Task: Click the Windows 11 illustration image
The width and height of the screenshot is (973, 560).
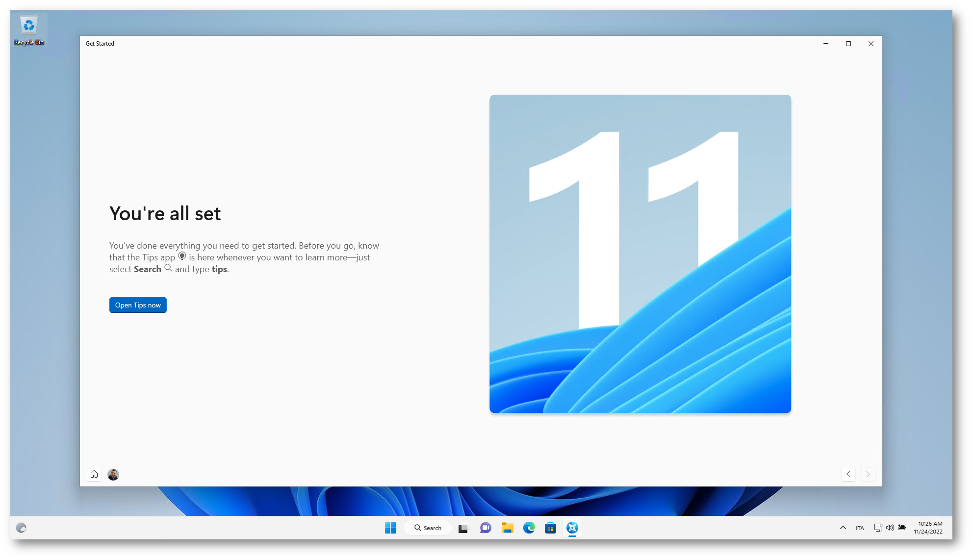Action: pyautogui.click(x=640, y=254)
